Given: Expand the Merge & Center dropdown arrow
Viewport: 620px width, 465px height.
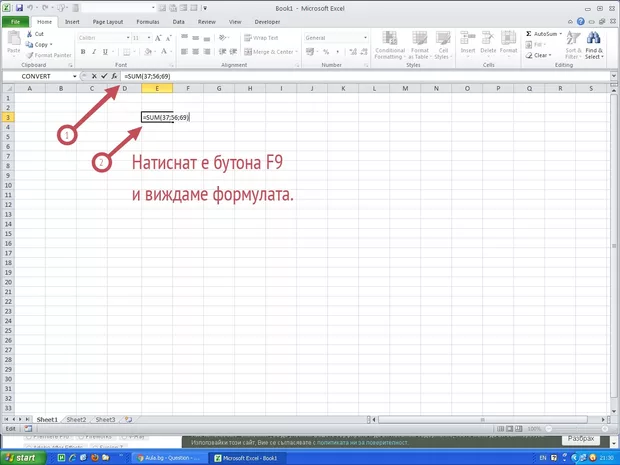Looking at the screenshot, I should pos(297,52).
